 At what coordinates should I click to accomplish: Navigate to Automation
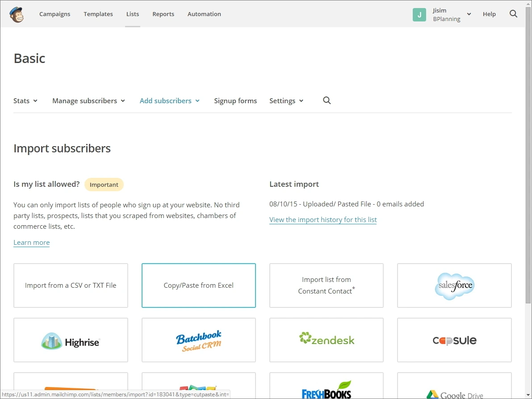(x=204, y=14)
